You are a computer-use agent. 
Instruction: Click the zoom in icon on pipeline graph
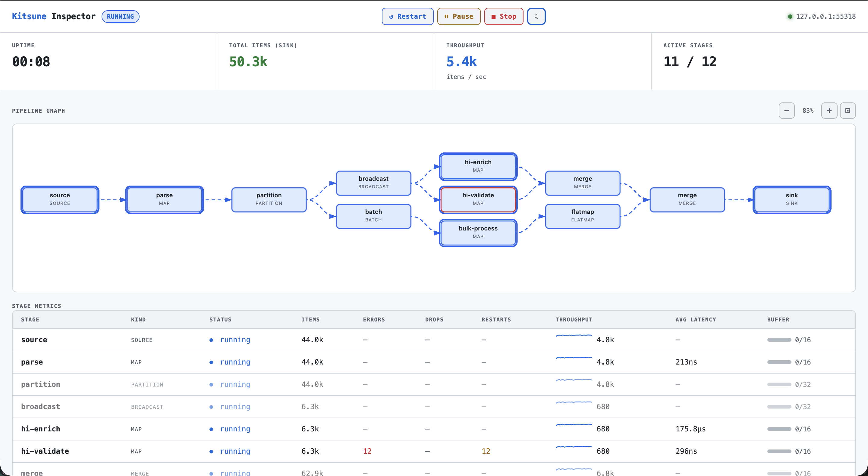tap(829, 111)
